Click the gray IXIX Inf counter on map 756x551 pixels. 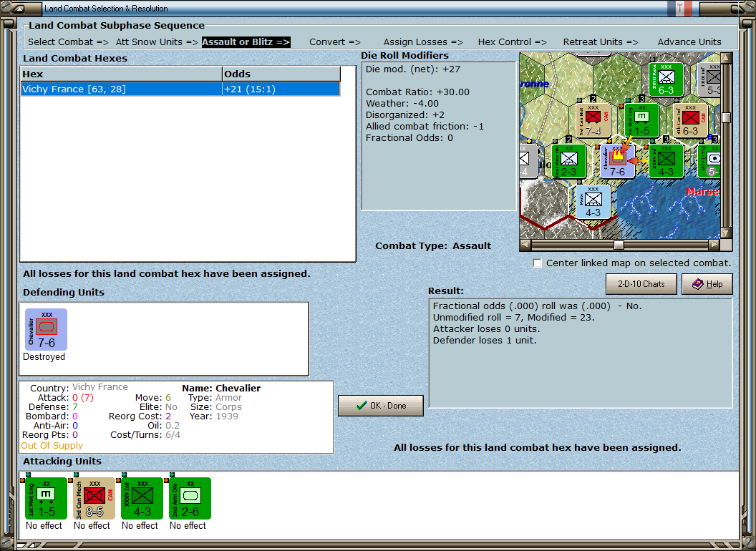709,79
